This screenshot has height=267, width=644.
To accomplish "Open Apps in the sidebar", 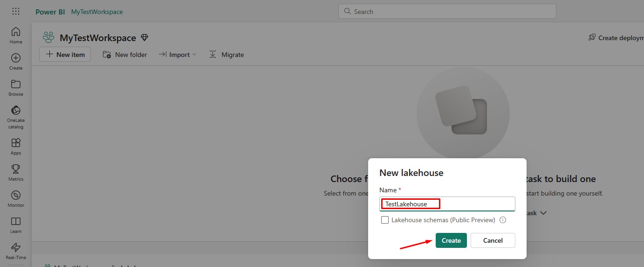I will pyautogui.click(x=16, y=147).
